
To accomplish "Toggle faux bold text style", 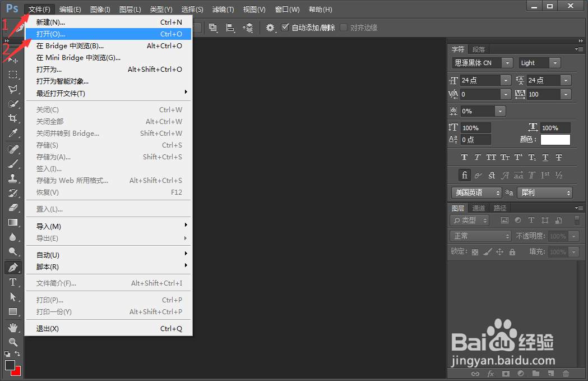I will [x=464, y=157].
